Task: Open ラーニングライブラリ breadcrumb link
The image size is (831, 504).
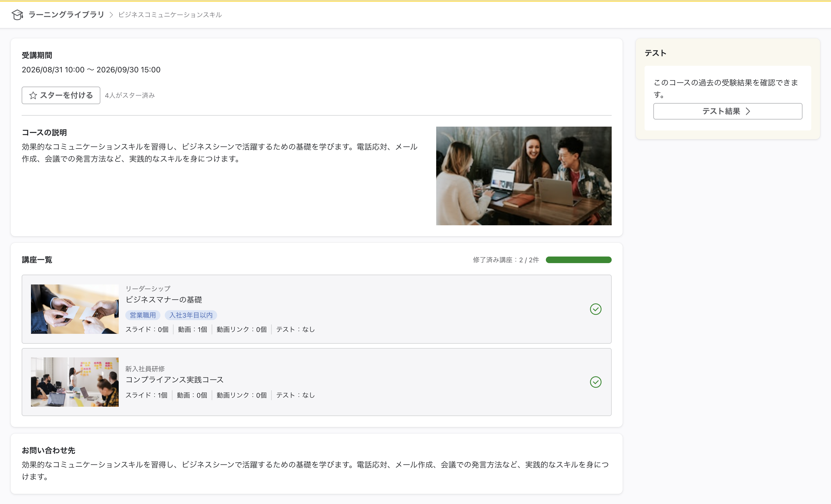Action: [66, 15]
